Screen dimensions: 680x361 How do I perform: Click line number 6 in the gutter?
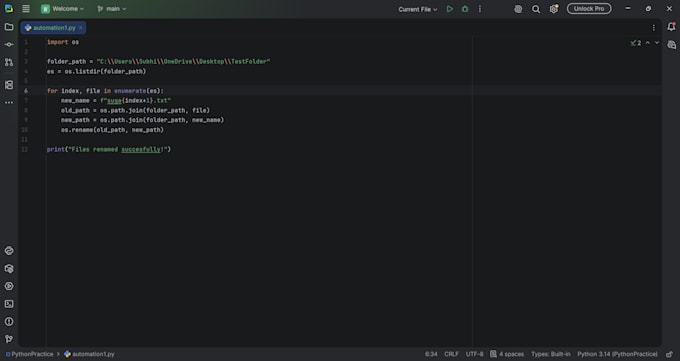[x=26, y=91]
